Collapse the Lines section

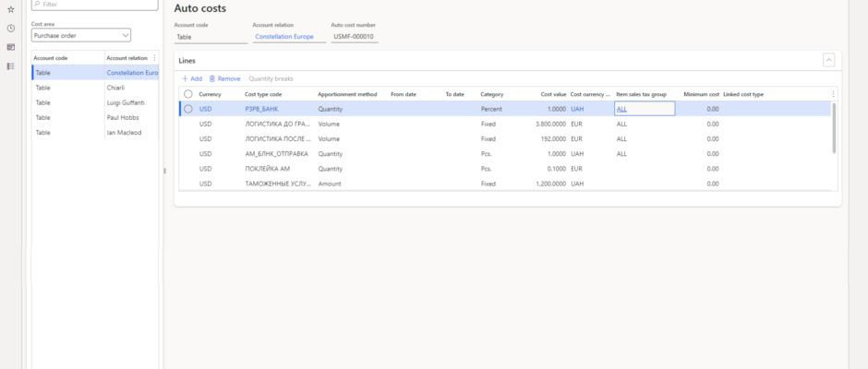[x=828, y=60]
